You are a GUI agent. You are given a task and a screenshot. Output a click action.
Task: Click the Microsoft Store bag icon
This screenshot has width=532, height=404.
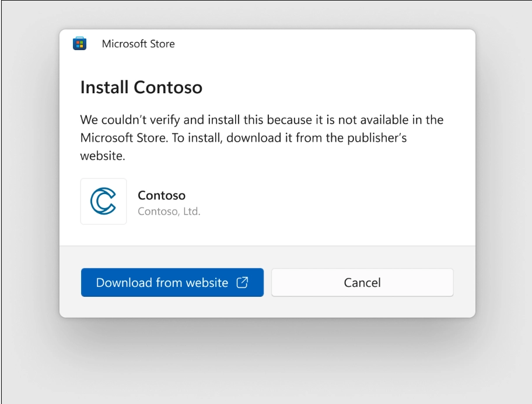80,43
